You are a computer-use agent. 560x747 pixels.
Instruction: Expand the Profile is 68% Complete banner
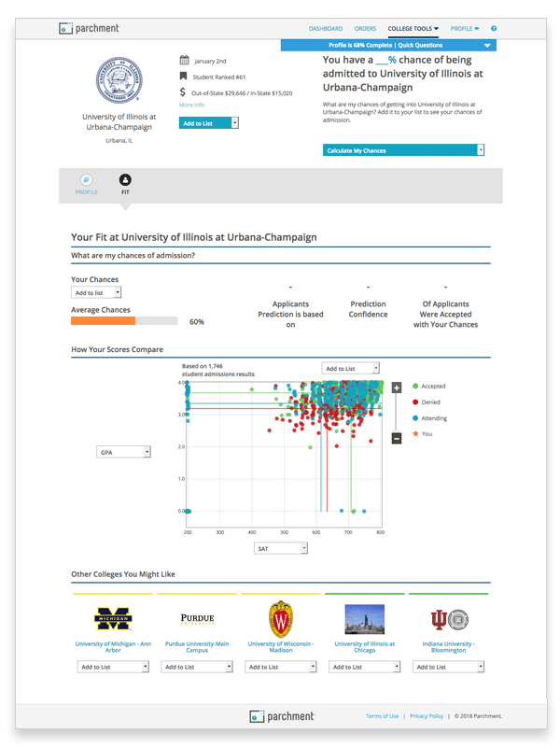[x=486, y=45]
